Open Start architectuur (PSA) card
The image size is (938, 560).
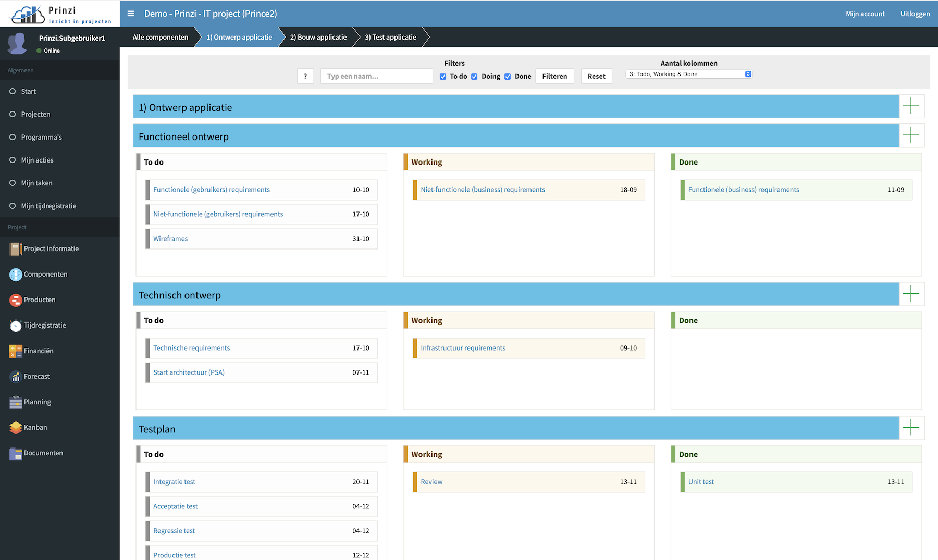coord(262,372)
